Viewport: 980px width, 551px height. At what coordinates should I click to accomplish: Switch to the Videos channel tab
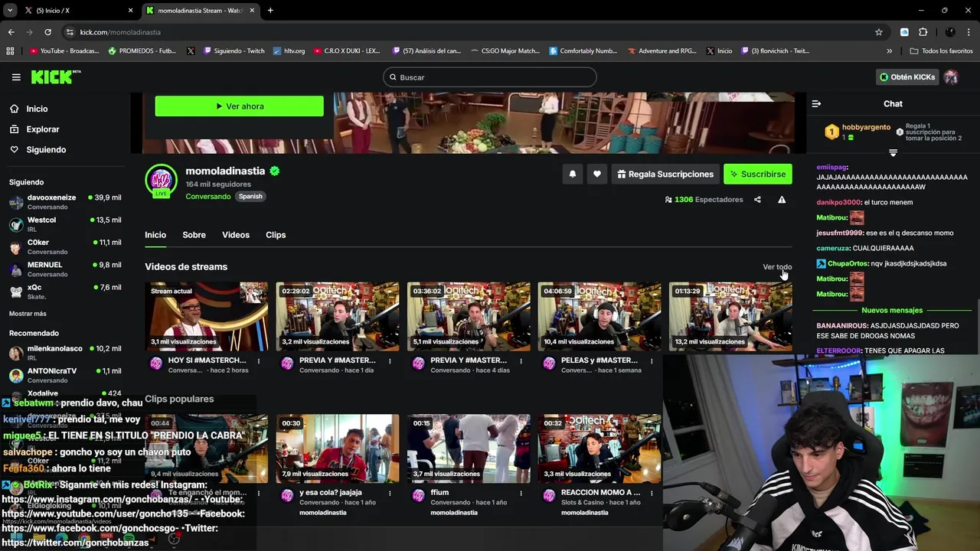pyautogui.click(x=236, y=235)
